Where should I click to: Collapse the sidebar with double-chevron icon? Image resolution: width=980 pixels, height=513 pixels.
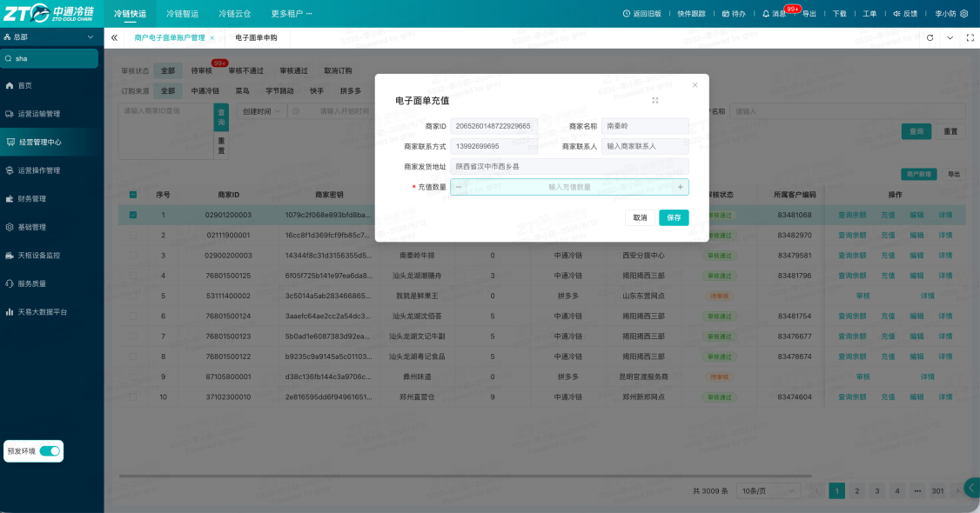tap(114, 38)
